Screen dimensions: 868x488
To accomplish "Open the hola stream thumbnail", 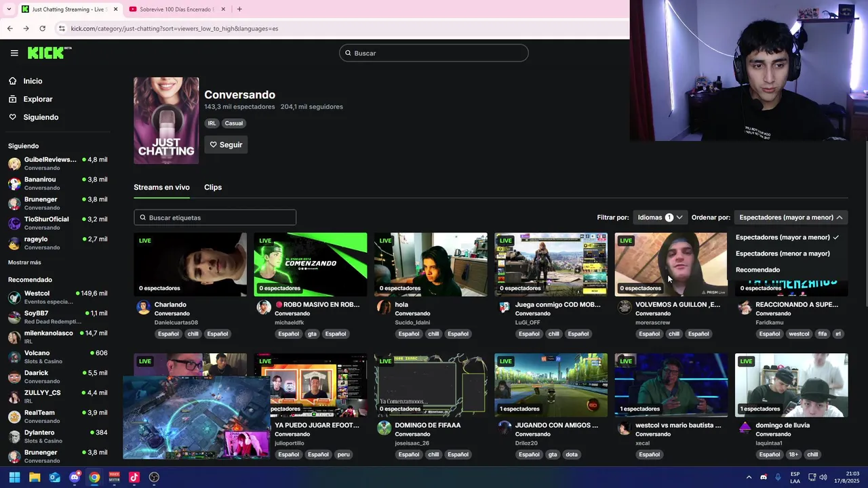I will tap(431, 264).
